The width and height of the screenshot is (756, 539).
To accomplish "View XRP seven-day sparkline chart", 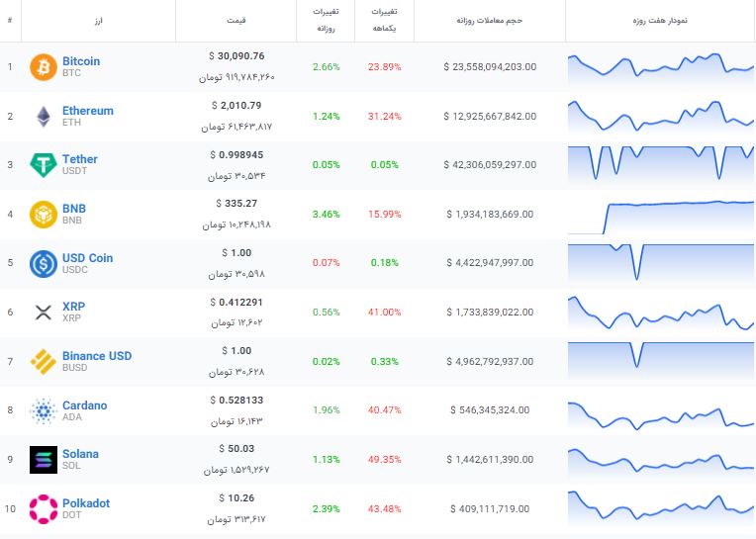I will [x=661, y=314].
